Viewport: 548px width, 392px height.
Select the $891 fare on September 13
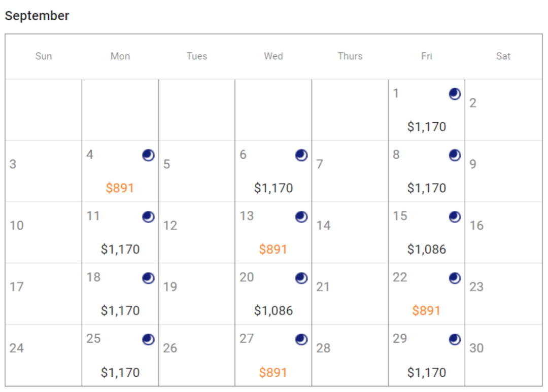coord(273,250)
